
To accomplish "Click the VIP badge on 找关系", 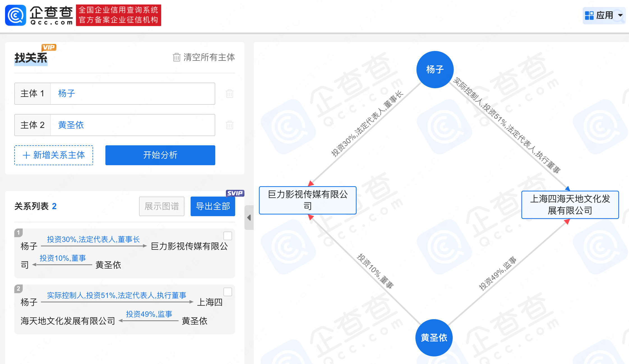I will [x=49, y=47].
